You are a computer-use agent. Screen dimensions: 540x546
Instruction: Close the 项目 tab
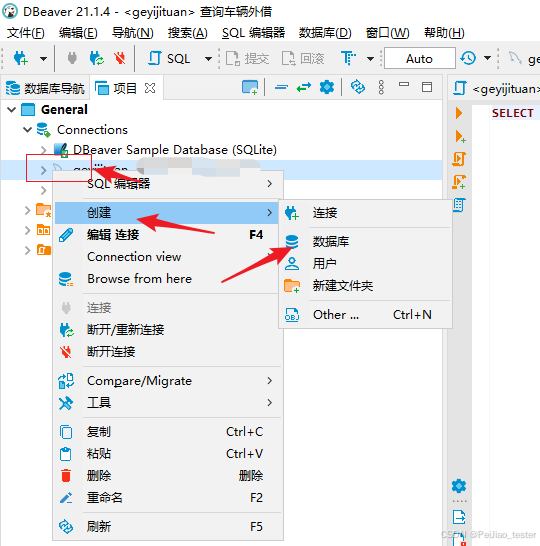point(150,88)
